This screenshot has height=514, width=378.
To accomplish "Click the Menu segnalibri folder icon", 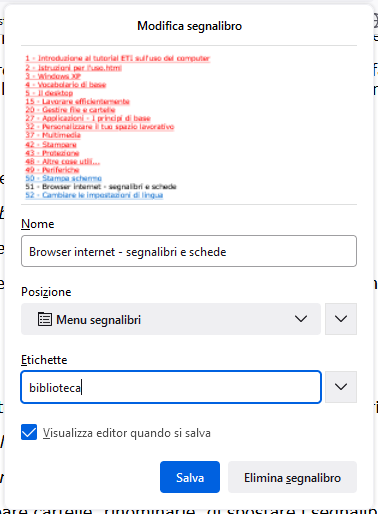I will click(45, 319).
